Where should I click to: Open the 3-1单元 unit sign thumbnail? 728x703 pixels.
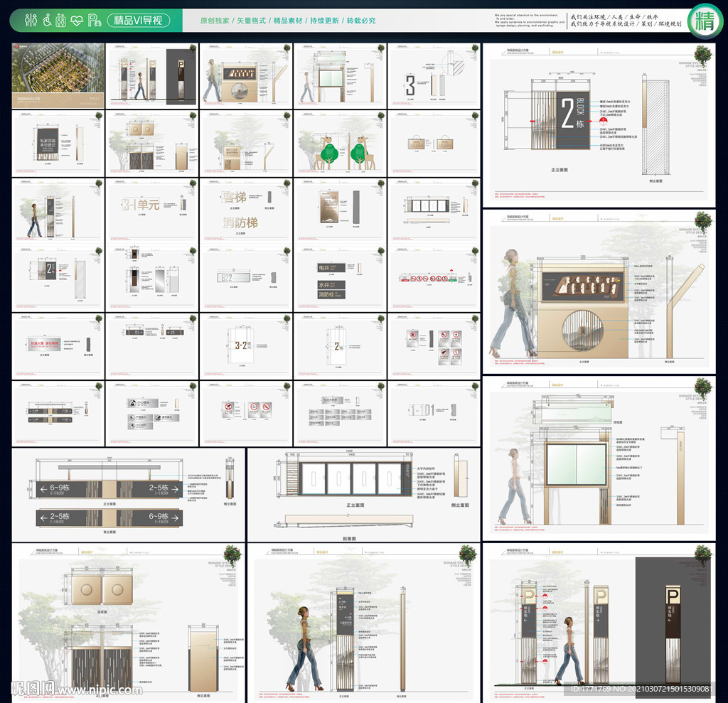(x=151, y=210)
